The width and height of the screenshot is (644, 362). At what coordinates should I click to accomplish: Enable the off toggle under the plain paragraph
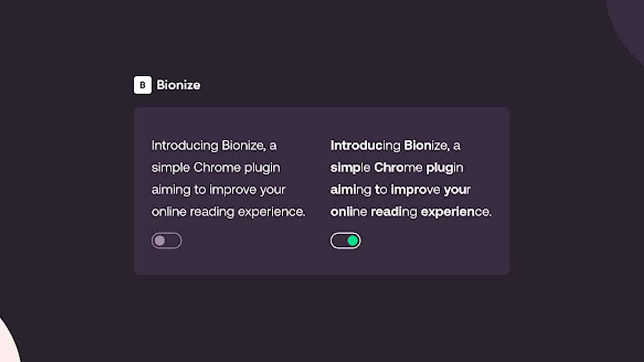(167, 241)
